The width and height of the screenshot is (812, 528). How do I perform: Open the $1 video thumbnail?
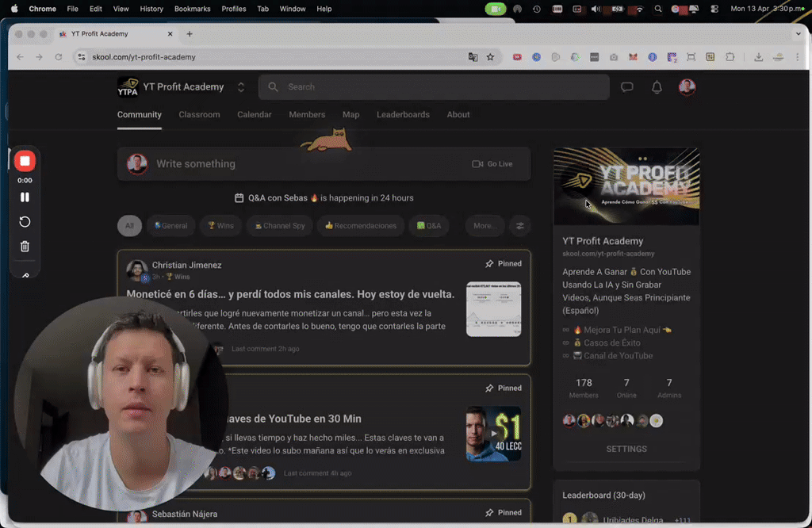pos(493,434)
